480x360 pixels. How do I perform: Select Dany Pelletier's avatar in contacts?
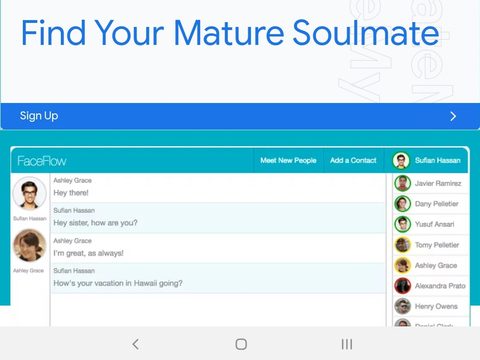tap(402, 204)
